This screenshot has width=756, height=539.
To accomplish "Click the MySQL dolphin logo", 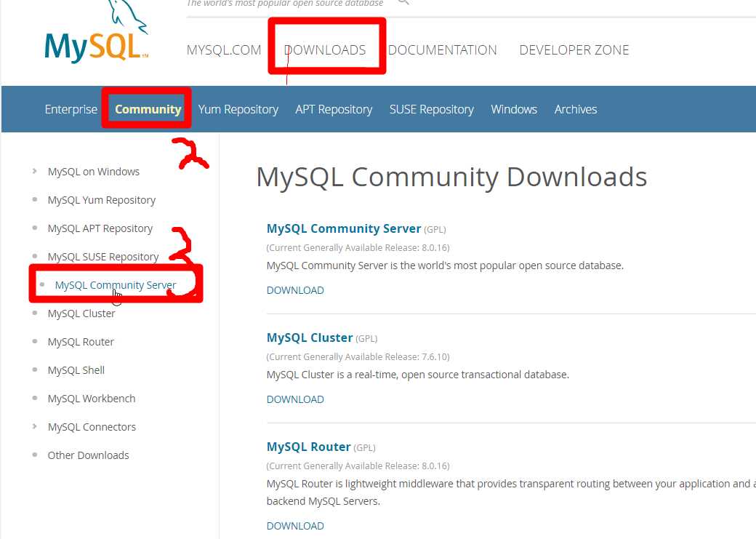I will (x=97, y=32).
